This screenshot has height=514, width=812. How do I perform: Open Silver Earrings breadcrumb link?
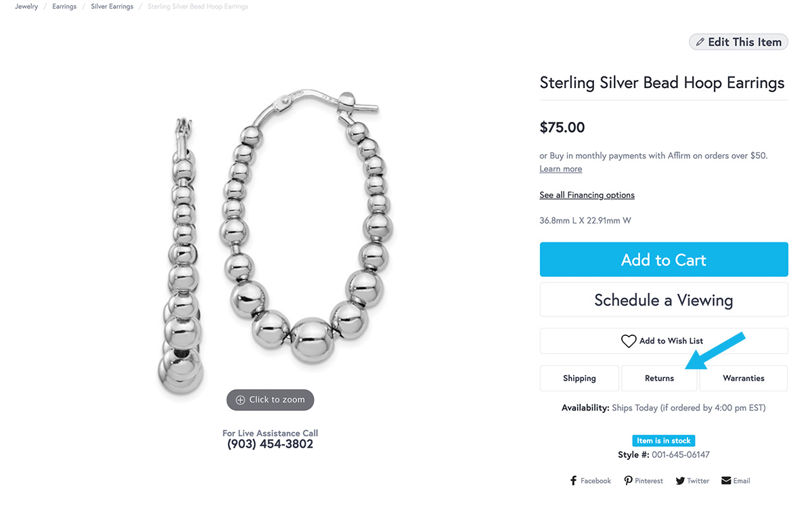[x=112, y=7]
